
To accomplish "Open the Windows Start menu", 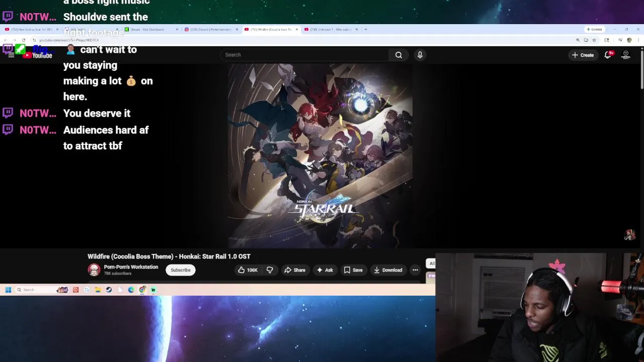I will pyautogui.click(x=8, y=290).
